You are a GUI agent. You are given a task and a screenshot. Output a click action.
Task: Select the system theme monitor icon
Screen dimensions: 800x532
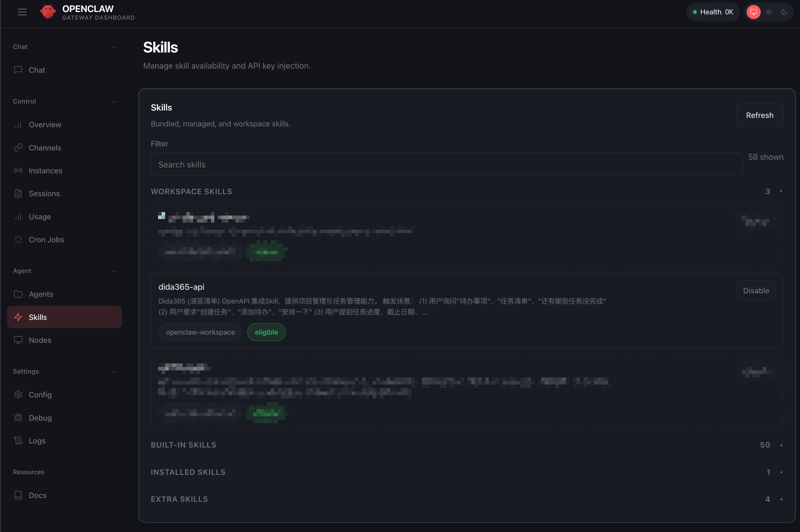tap(754, 12)
